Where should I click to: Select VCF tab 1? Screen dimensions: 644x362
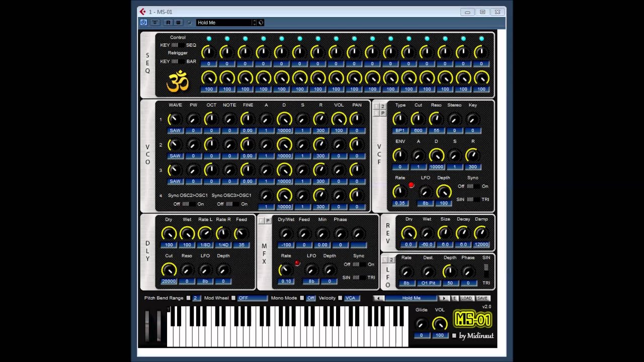(x=376, y=107)
